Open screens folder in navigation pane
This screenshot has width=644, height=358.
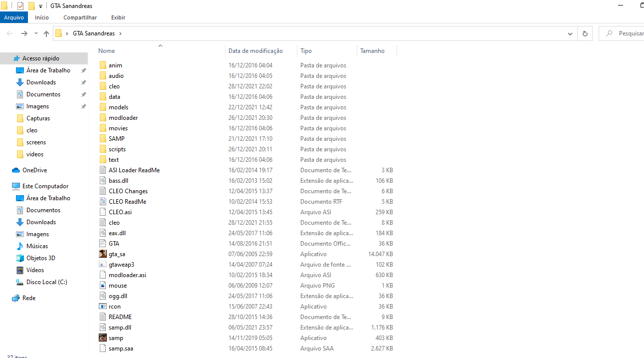click(x=36, y=142)
